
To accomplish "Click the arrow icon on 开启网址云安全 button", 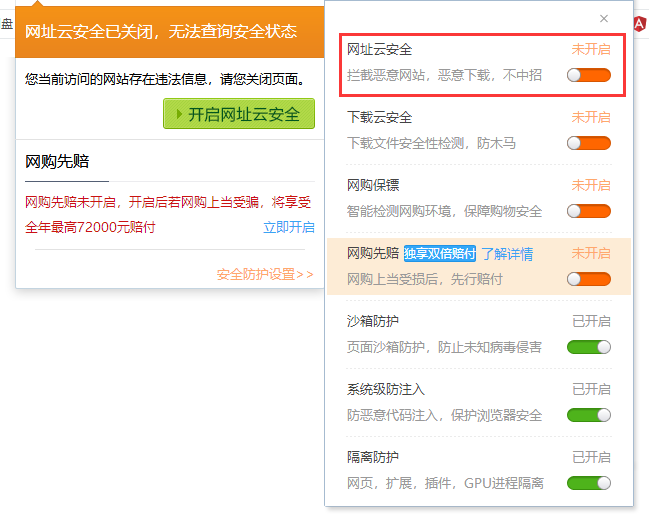I will pyautogui.click(x=179, y=114).
